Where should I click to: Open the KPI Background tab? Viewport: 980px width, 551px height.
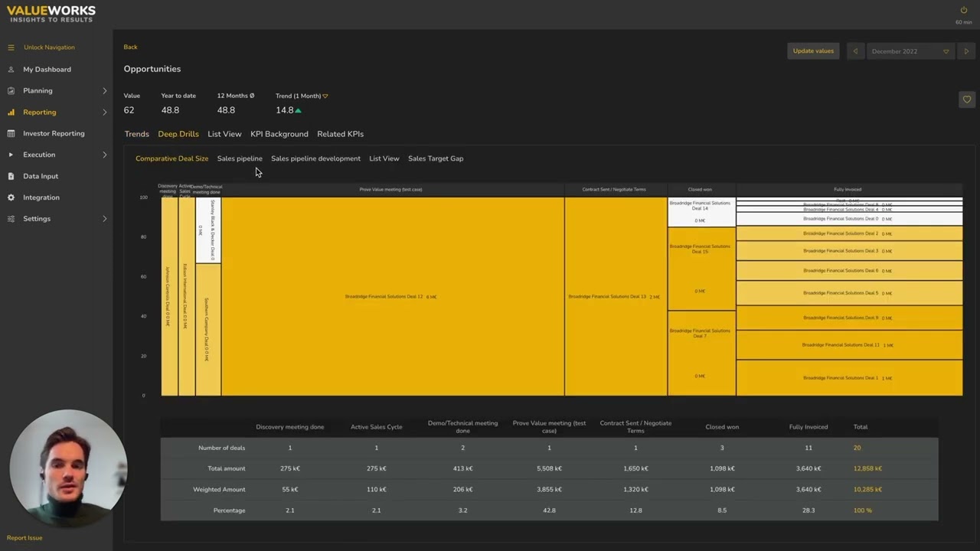(279, 134)
